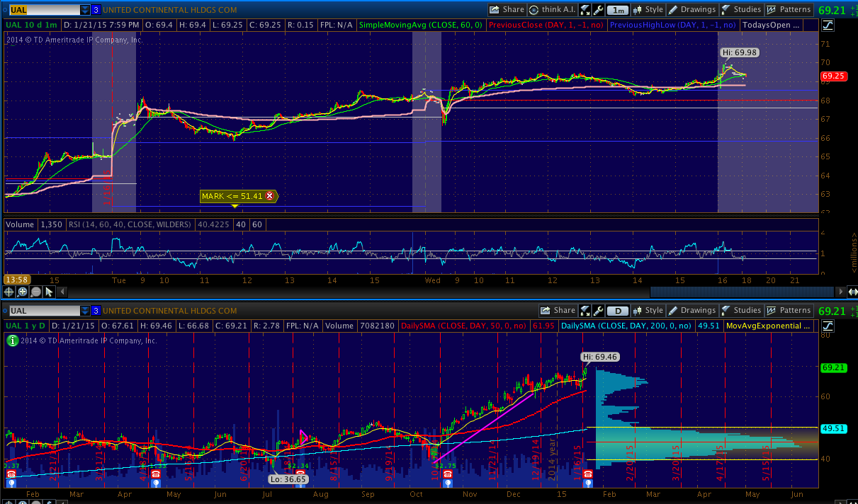The image size is (858, 504).
Task: Remove the MARK <= 51.41 alert
Action: 269,196
